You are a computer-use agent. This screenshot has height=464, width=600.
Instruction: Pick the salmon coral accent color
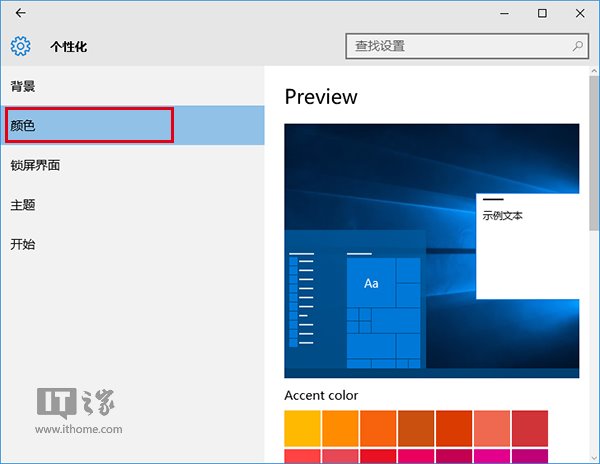[492, 427]
